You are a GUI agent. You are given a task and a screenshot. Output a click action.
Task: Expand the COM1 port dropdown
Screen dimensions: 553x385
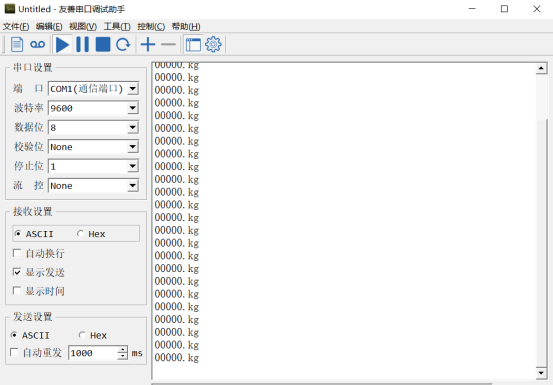(x=133, y=88)
